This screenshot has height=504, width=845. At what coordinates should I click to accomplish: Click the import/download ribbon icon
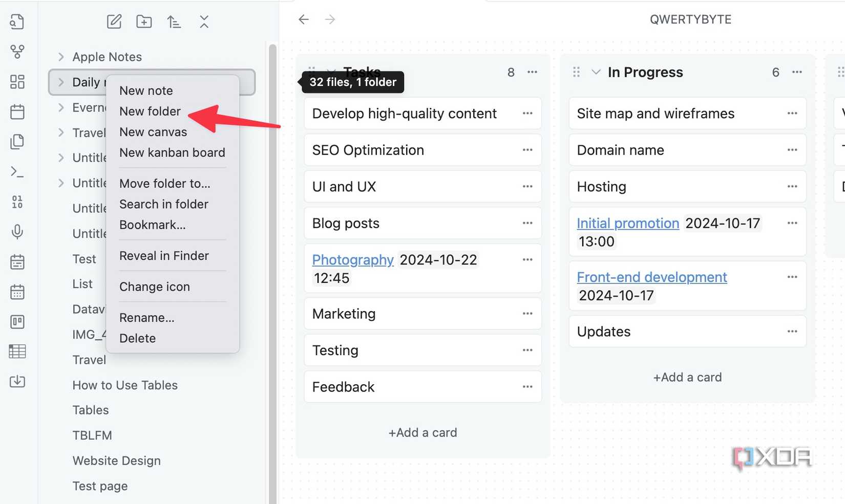[17, 381]
